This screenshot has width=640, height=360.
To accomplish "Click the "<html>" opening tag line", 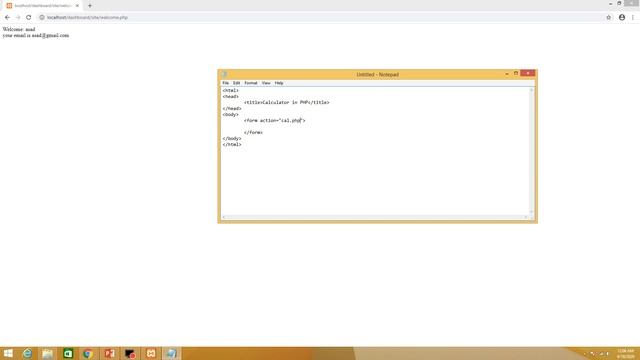I will click(x=231, y=91).
